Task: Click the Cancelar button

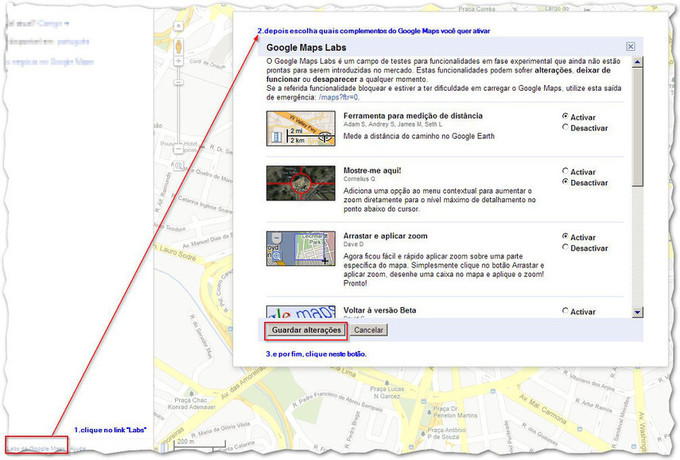Action: pos(369,329)
